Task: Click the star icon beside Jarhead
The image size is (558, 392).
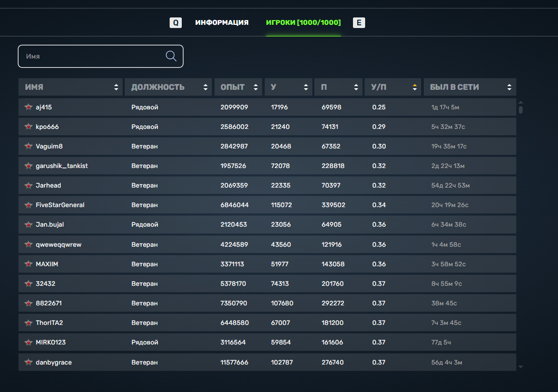Action: pos(29,185)
